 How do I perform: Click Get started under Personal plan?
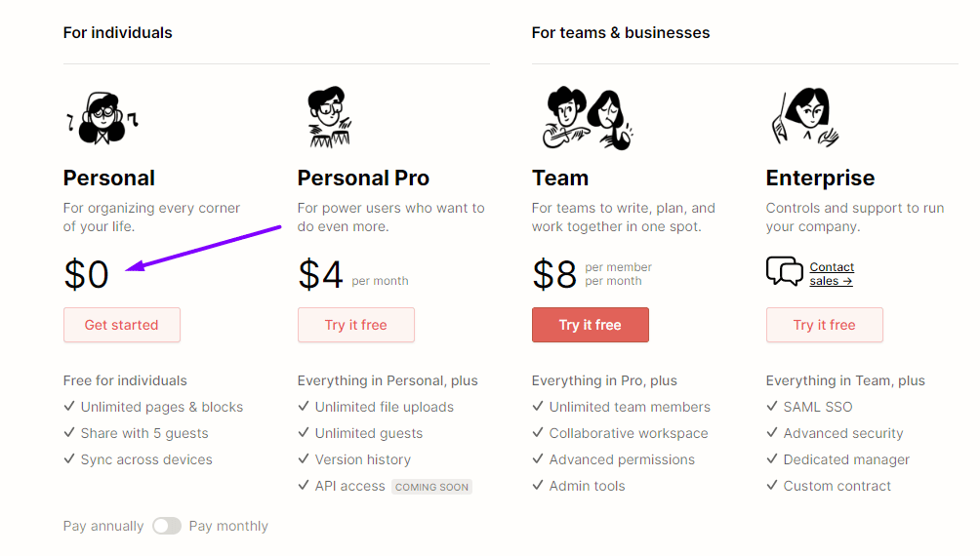(x=122, y=325)
